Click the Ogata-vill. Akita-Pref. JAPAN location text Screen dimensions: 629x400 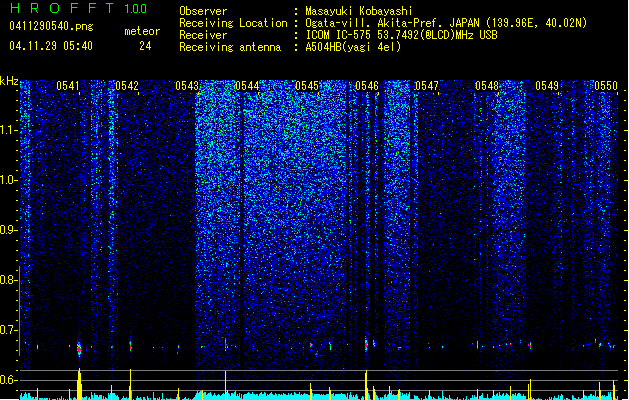(x=446, y=23)
